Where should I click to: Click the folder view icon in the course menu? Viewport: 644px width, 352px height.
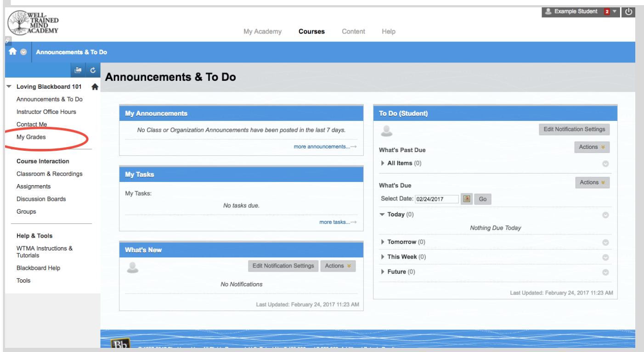point(78,70)
